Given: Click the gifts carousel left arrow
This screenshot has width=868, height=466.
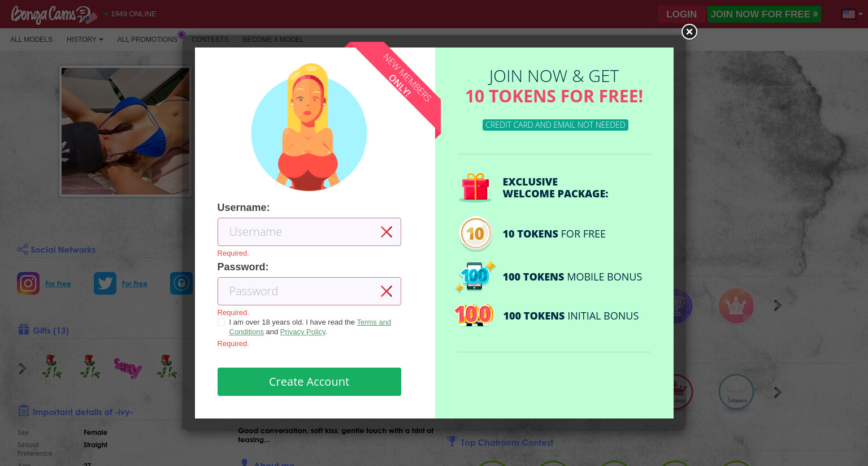Looking at the screenshot, I should click(x=23, y=369).
